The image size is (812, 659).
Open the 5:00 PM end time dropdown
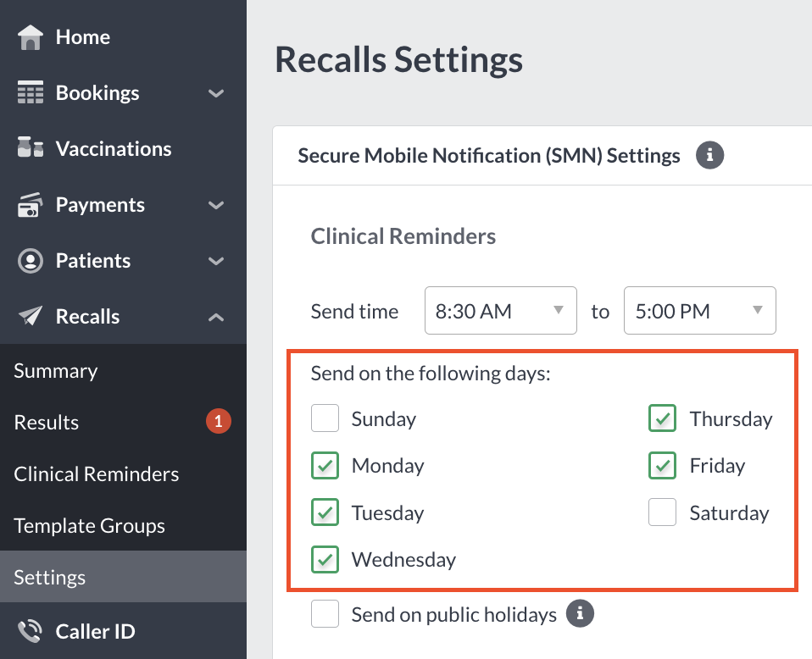pos(699,311)
